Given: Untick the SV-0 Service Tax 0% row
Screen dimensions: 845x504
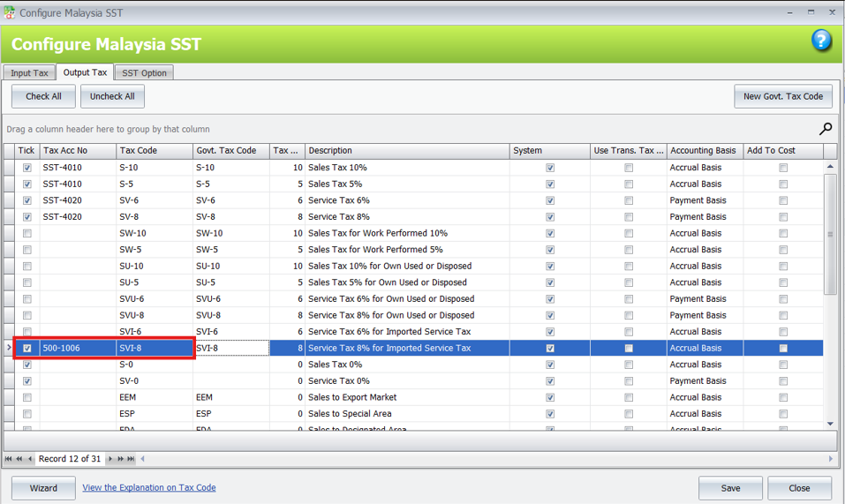Looking at the screenshot, I should click(x=27, y=381).
